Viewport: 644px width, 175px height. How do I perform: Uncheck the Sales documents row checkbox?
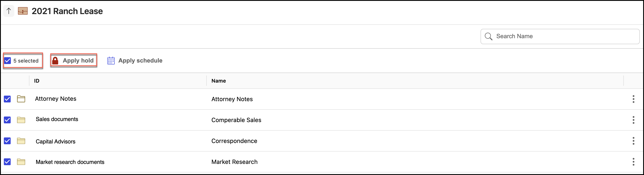7,120
